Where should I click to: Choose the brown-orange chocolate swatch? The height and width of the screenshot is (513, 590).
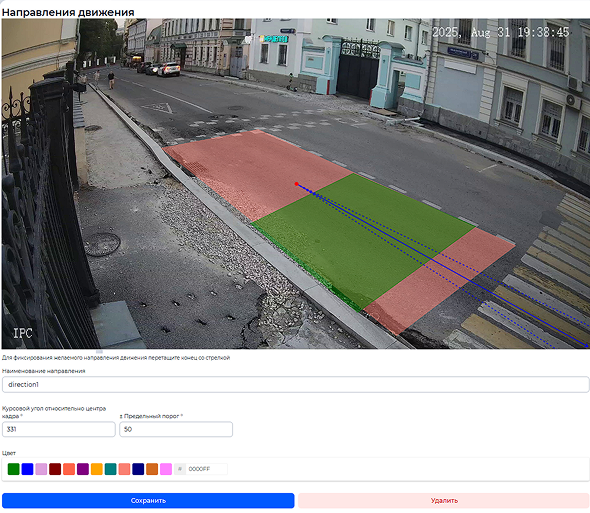(x=152, y=469)
